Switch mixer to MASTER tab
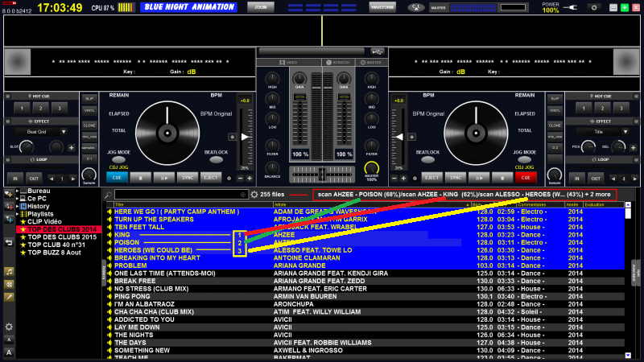644x362 pixels. coord(371,63)
